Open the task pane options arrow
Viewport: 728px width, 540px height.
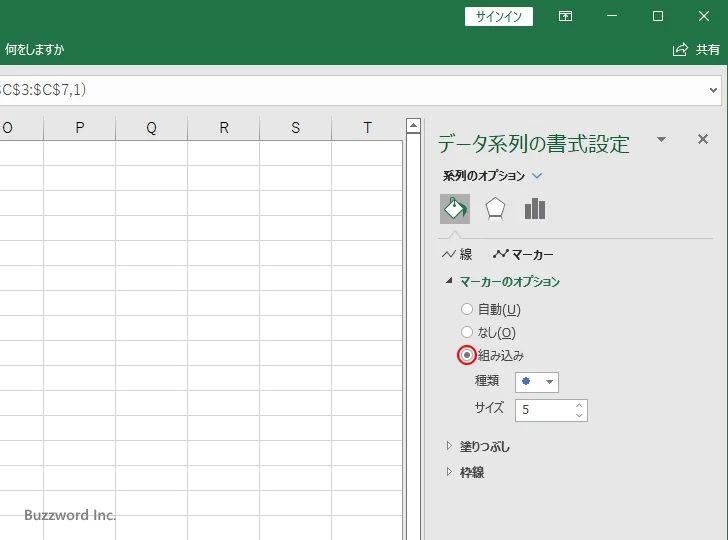click(x=662, y=139)
